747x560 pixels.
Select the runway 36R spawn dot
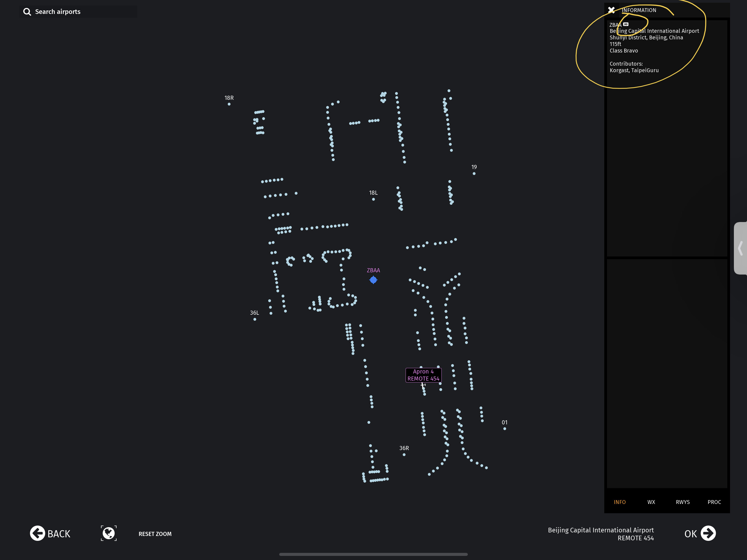click(x=404, y=455)
